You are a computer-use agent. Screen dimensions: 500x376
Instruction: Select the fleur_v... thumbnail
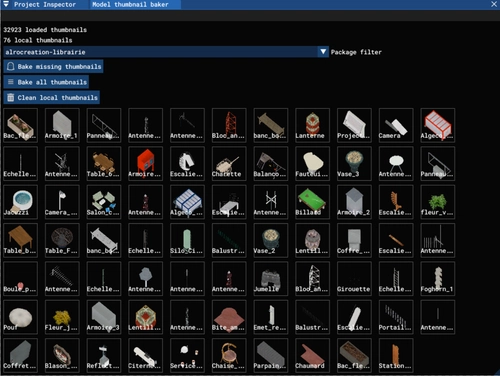pos(438,202)
